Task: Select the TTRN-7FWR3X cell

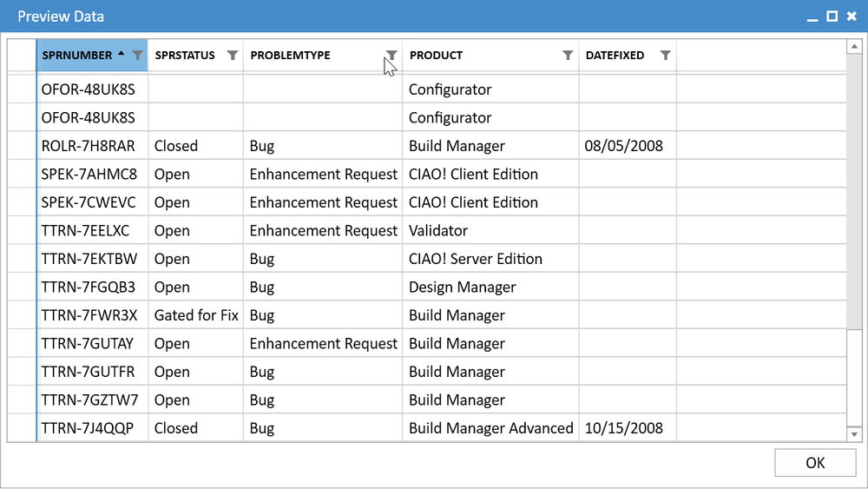Action: [x=93, y=315]
